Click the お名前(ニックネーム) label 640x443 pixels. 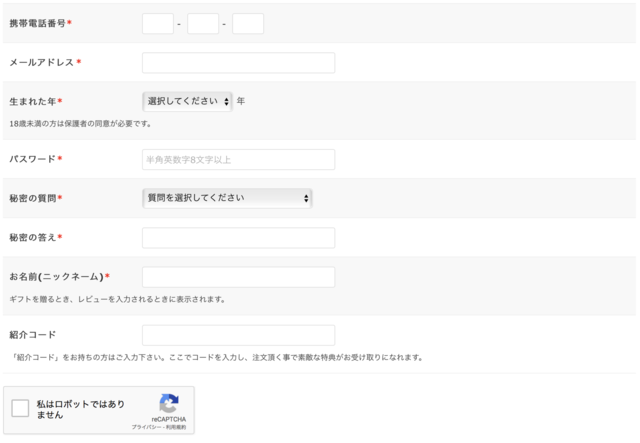[56, 277]
